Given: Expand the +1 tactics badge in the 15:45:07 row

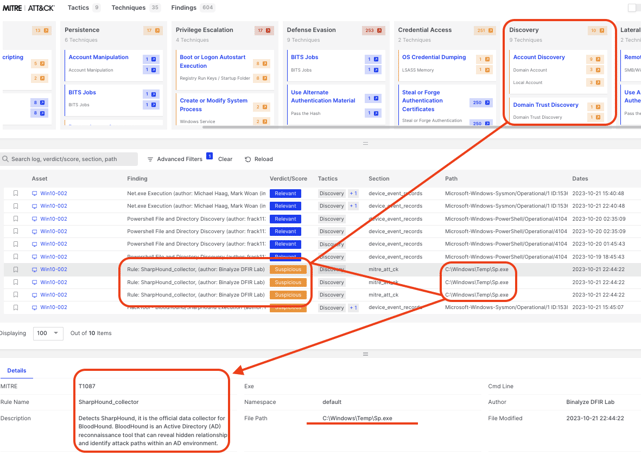Looking at the screenshot, I should click(353, 308).
